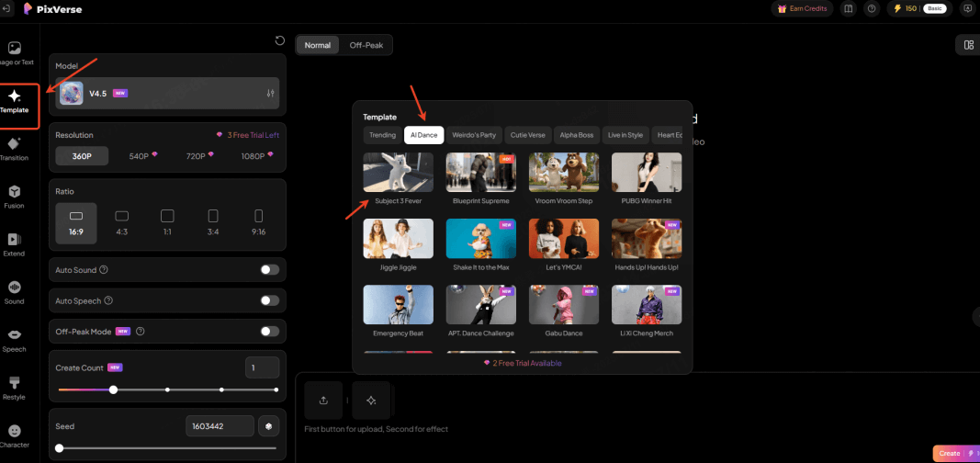
Task: Open the Sound sidebar tool
Action: (15, 293)
